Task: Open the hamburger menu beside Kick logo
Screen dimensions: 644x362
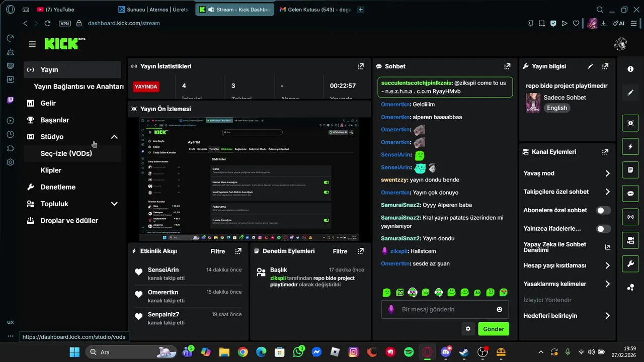Action: coord(32,44)
